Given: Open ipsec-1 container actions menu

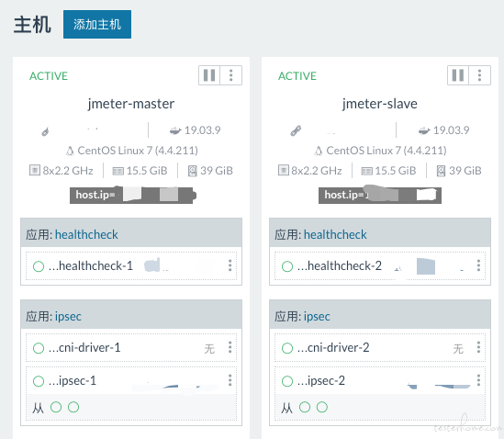Looking at the screenshot, I should [x=230, y=380].
